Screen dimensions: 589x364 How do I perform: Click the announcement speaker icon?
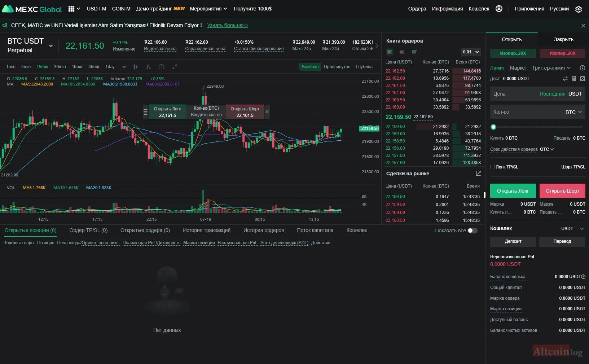point(5,25)
